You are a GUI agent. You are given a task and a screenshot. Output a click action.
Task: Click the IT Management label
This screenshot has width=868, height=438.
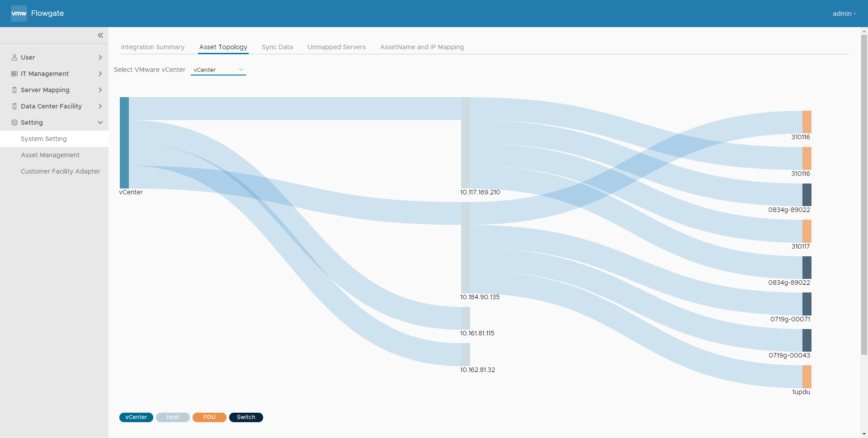pos(45,74)
